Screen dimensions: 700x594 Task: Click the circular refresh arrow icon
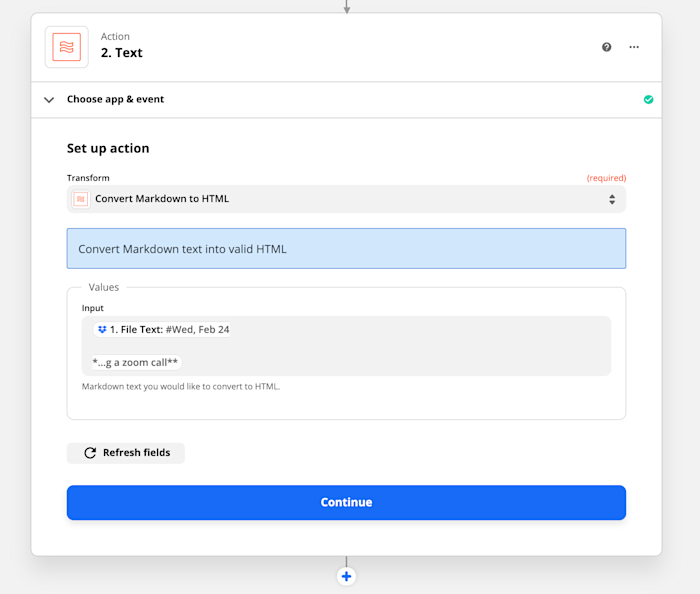(90, 453)
